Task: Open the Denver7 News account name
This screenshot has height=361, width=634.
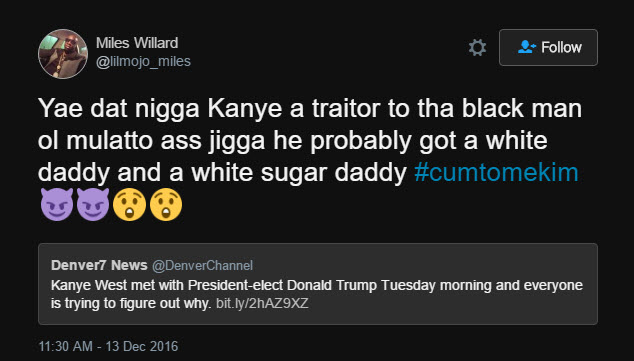Action: point(99,265)
